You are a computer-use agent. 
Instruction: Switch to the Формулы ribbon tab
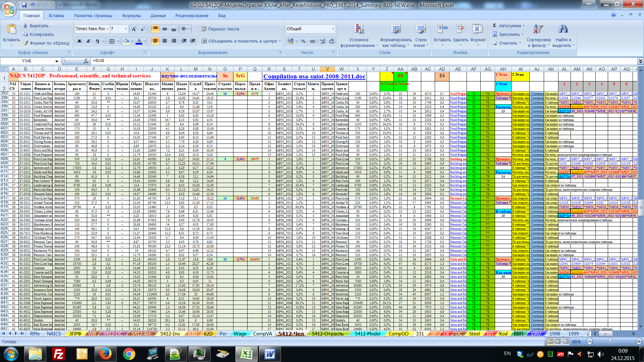pos(131,15)
